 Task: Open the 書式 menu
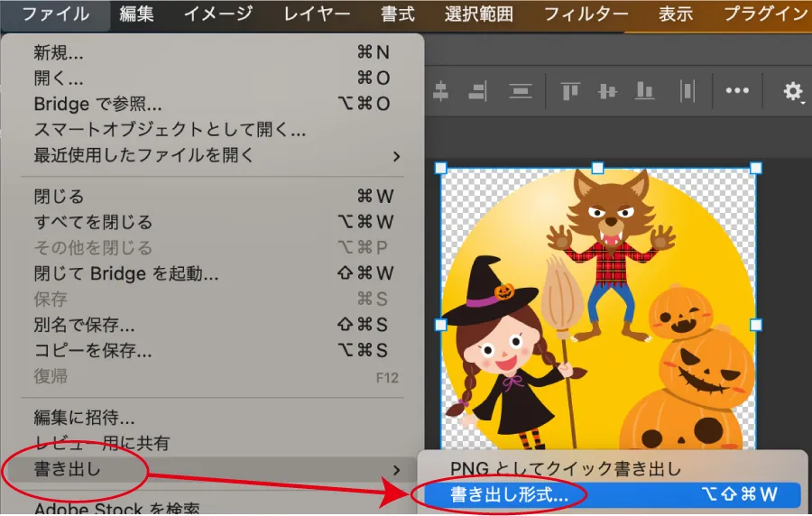[398, 14]
